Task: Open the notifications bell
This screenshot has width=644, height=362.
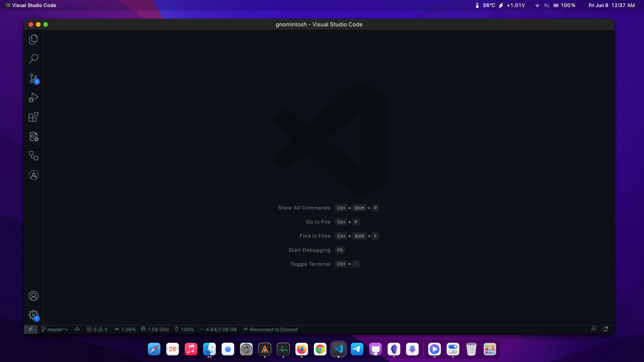Action: tap(605, 329)
